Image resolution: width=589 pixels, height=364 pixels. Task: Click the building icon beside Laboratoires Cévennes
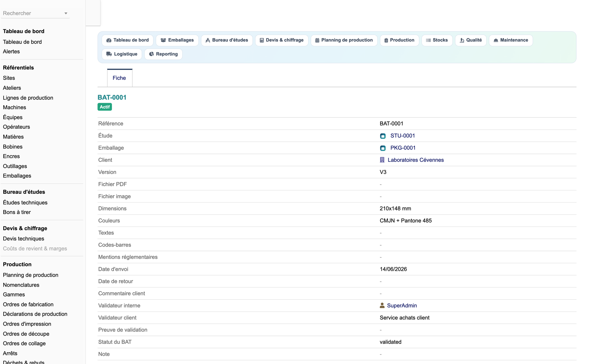(x=382, y=160)
